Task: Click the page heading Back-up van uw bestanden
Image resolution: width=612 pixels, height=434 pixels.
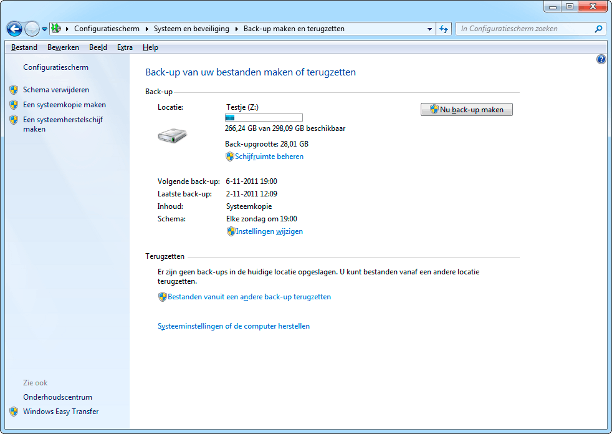Action: (251, 72)
